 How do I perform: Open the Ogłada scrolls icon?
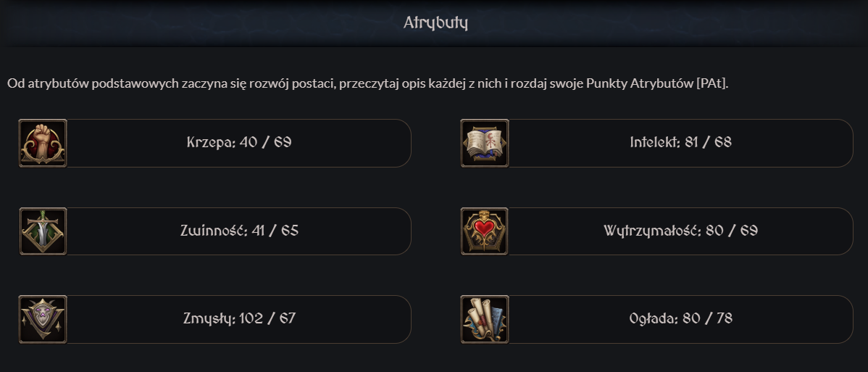(485, 319)
